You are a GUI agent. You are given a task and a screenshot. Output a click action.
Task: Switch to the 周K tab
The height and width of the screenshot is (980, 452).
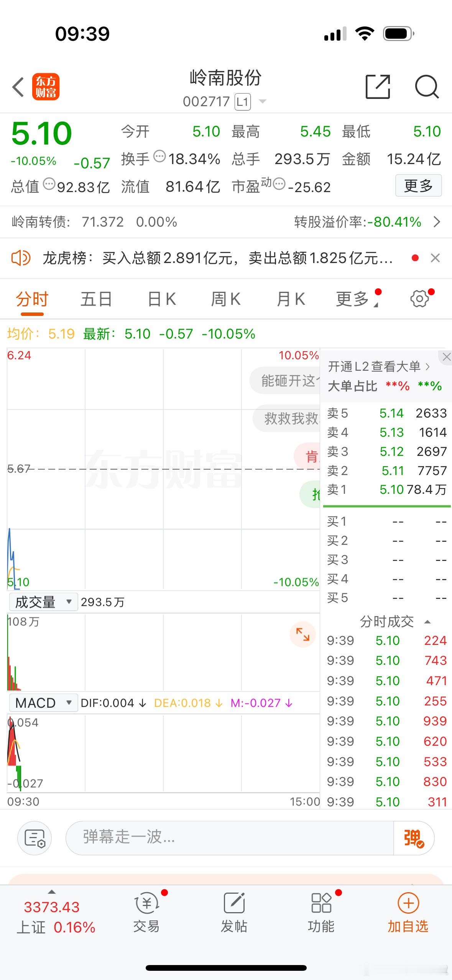226,299
